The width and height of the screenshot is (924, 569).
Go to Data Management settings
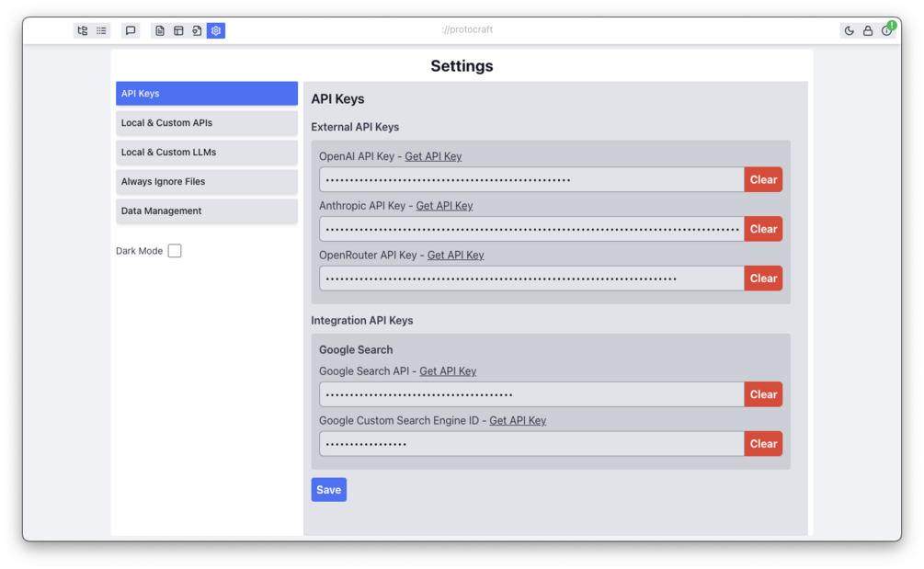(x=207, y=211)
